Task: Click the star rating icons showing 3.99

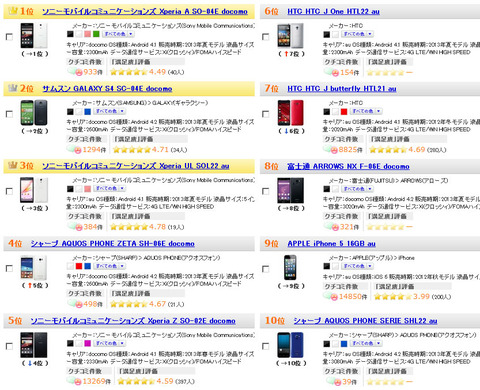Action: (392, 297)
